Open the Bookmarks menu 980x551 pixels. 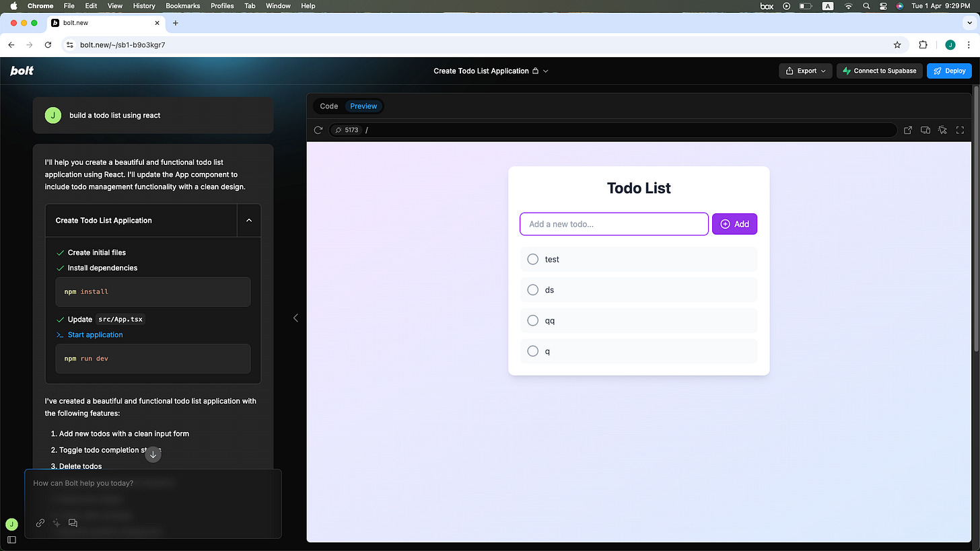tap(183, 6)
